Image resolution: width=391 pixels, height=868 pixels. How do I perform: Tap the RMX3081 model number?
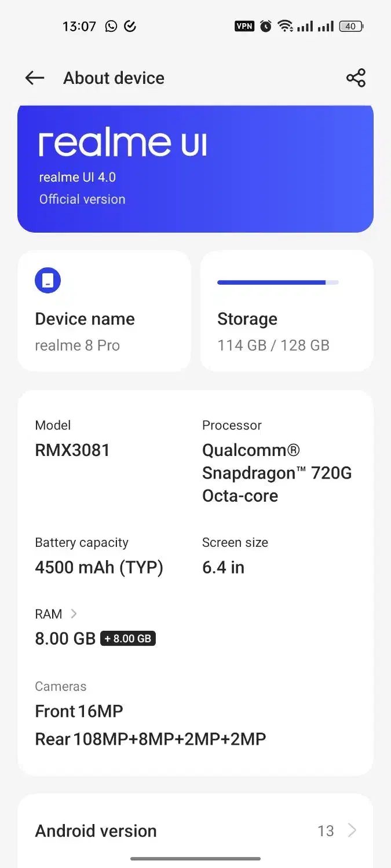pos(72,450)
